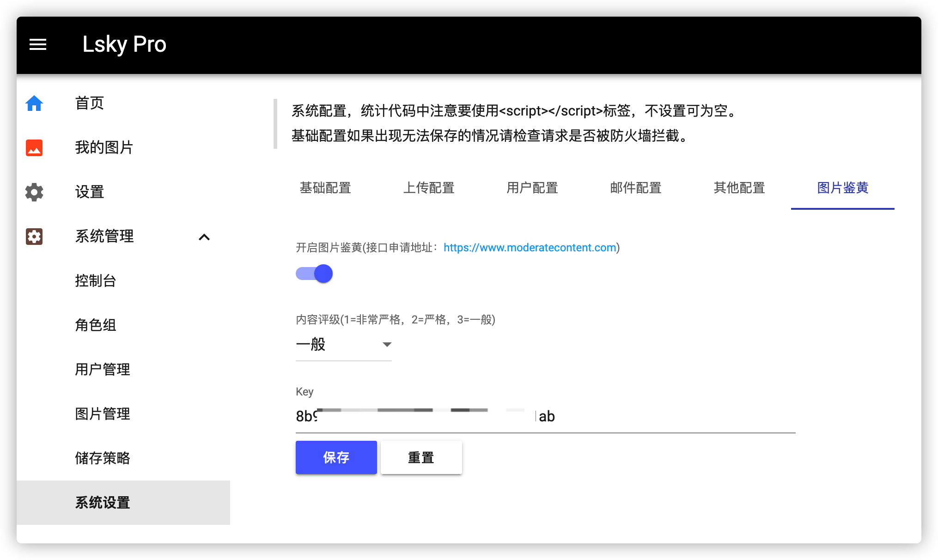Open the moderatecontent.com link
The image size is (938, 560).
click(x=529, y=248)
